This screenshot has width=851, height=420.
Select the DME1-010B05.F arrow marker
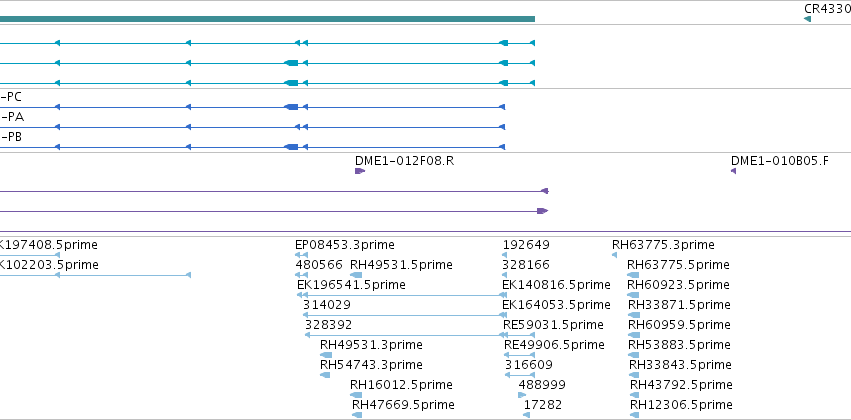click(x=733, y=171)
